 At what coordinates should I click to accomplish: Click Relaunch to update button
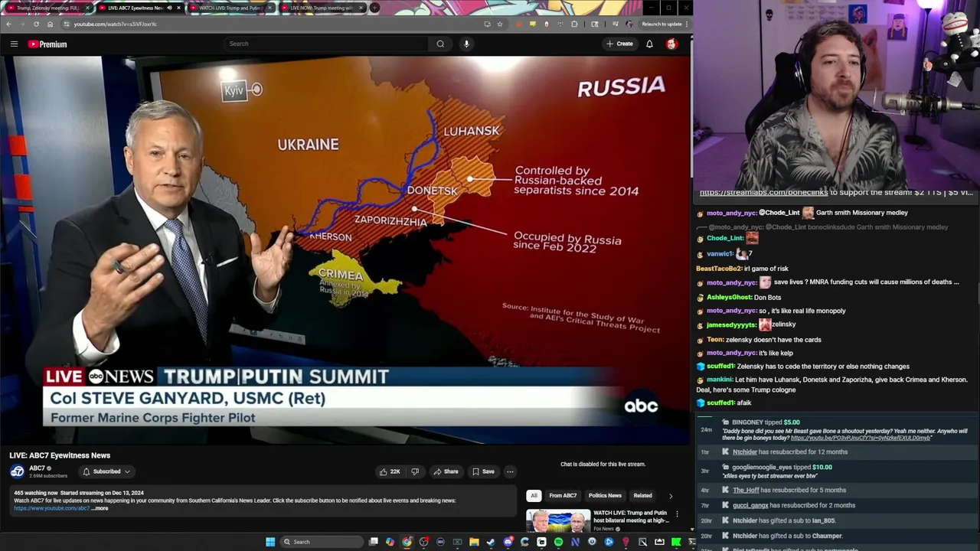[665, 24]
